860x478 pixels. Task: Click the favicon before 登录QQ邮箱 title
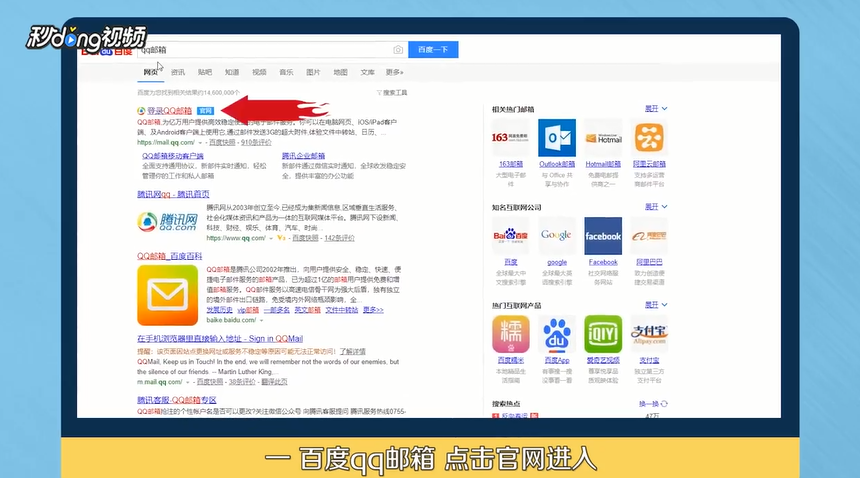pyautogui.click(x=141, y=111)
